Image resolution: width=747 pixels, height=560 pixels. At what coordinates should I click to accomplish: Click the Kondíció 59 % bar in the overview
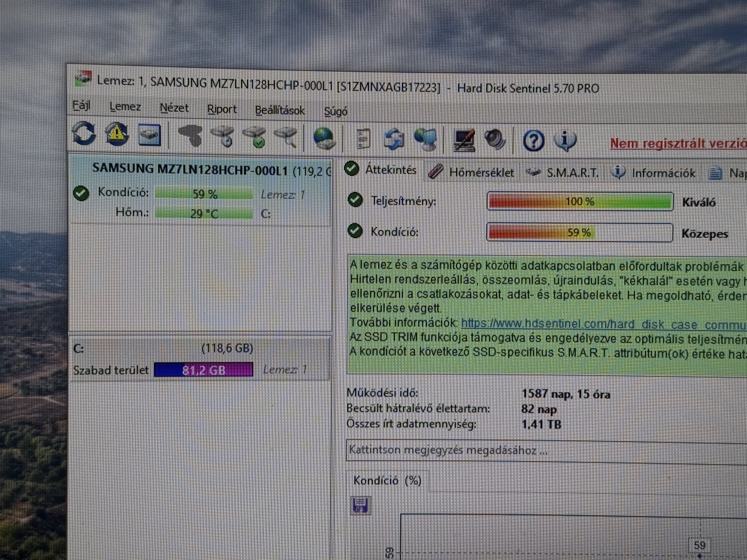[x=579, y=232]
